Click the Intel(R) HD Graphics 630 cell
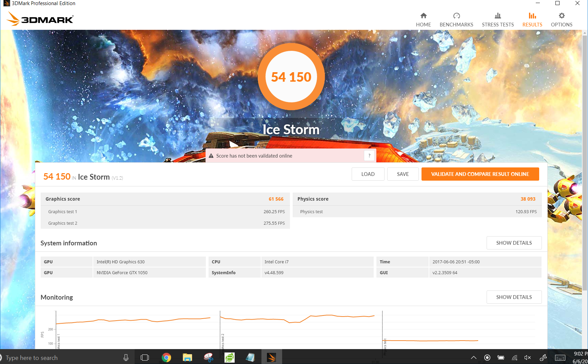588x364 pixels. tap(149, 262)
